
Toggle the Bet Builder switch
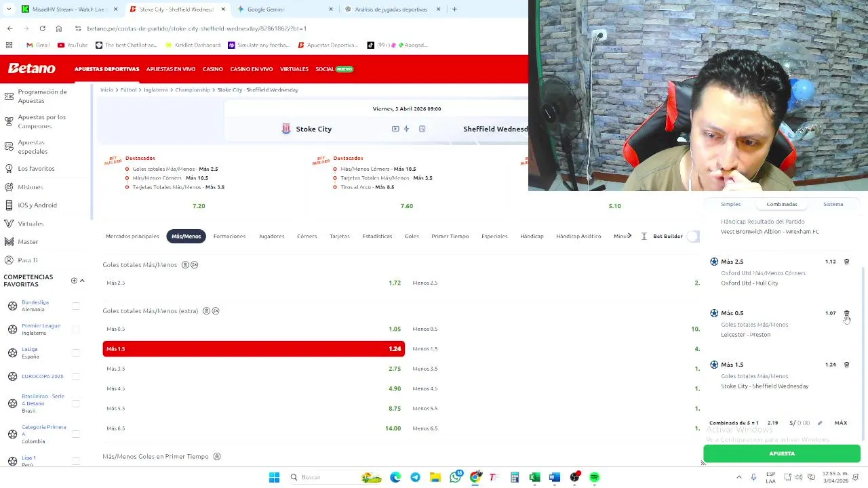tap(692, 236)
